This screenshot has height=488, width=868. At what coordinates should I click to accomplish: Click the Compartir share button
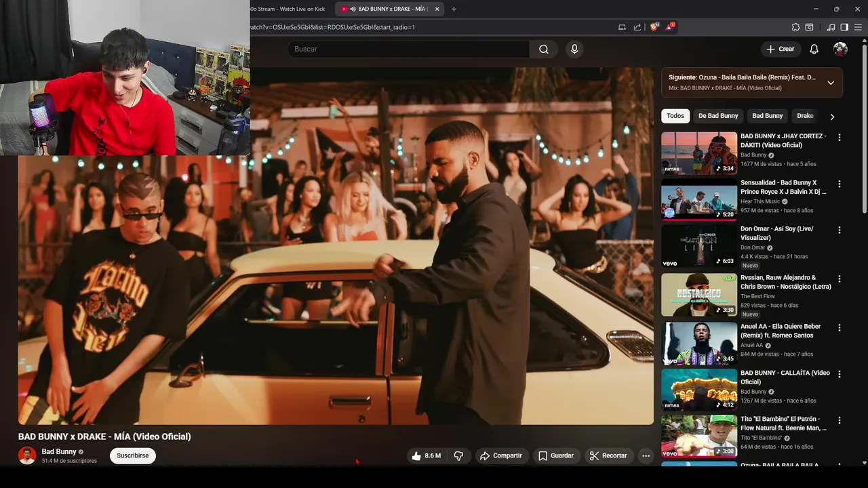coord(500,455)
